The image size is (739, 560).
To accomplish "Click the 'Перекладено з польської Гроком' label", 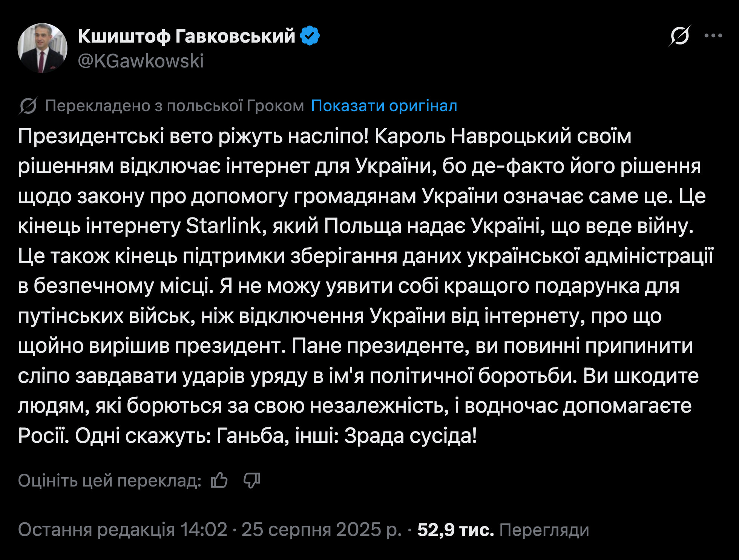I will pos(174,106).
